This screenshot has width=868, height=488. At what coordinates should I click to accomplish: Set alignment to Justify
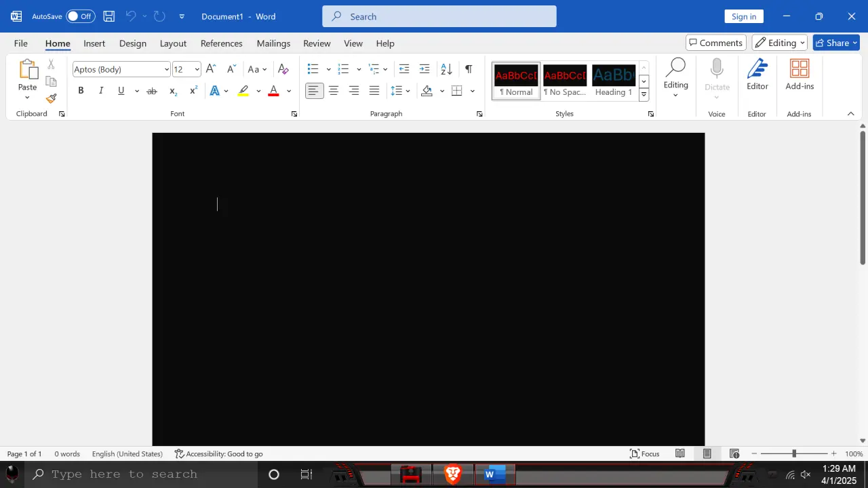[374, 91]
